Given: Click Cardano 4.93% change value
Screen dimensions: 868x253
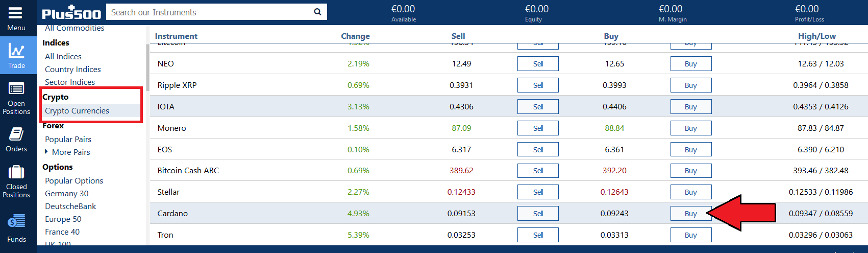Looking at the screenshot, I should tap(358, 214).
